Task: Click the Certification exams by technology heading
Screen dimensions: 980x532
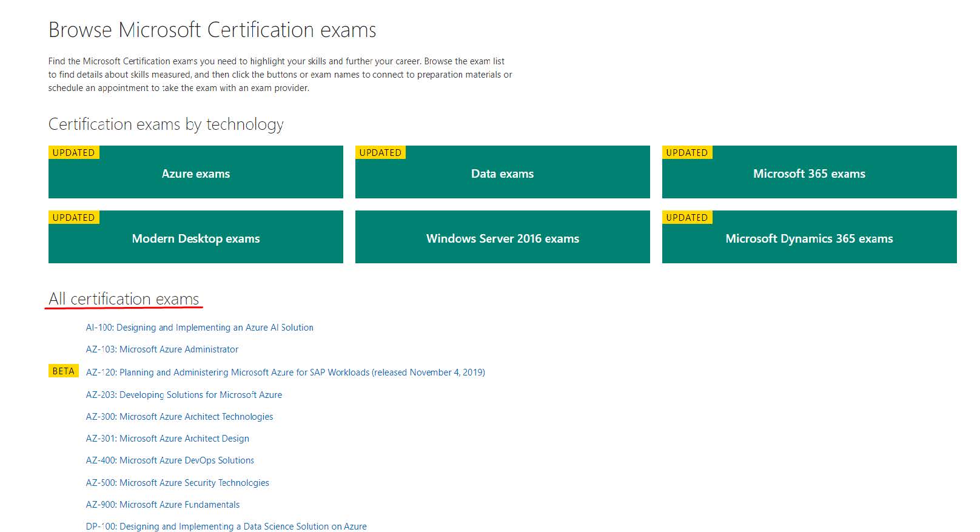Action: pos(166,124)
